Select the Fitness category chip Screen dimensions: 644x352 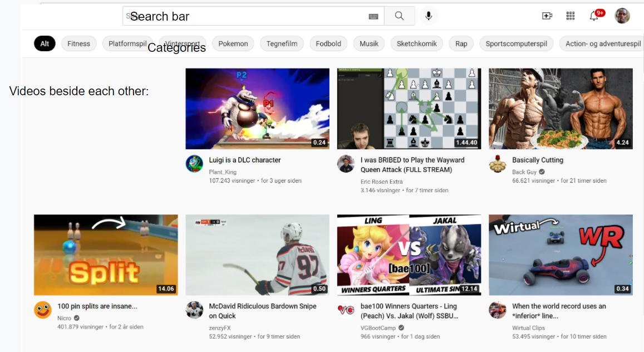tap(78, 43)
